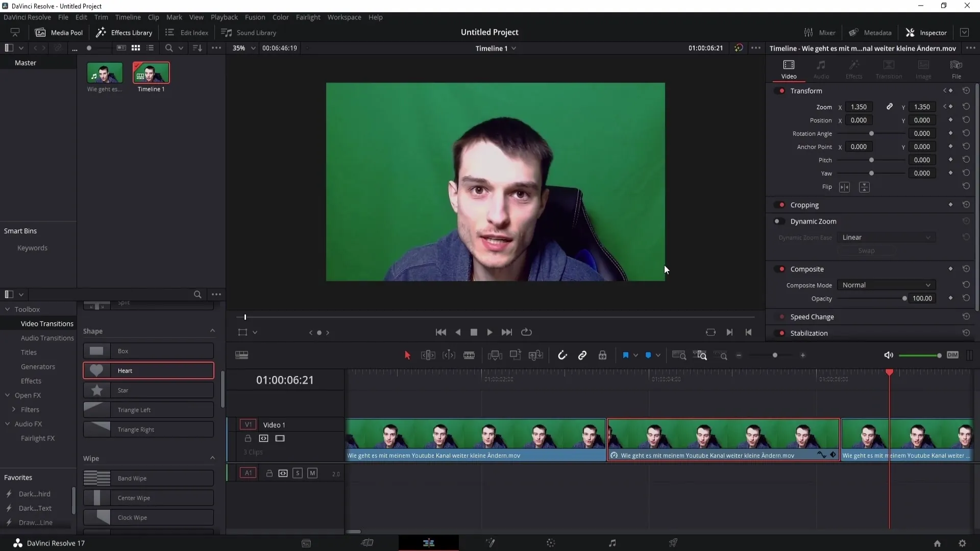Expand the Cropping section
This screenshot has height=551, width=980.
pos(805,205)
